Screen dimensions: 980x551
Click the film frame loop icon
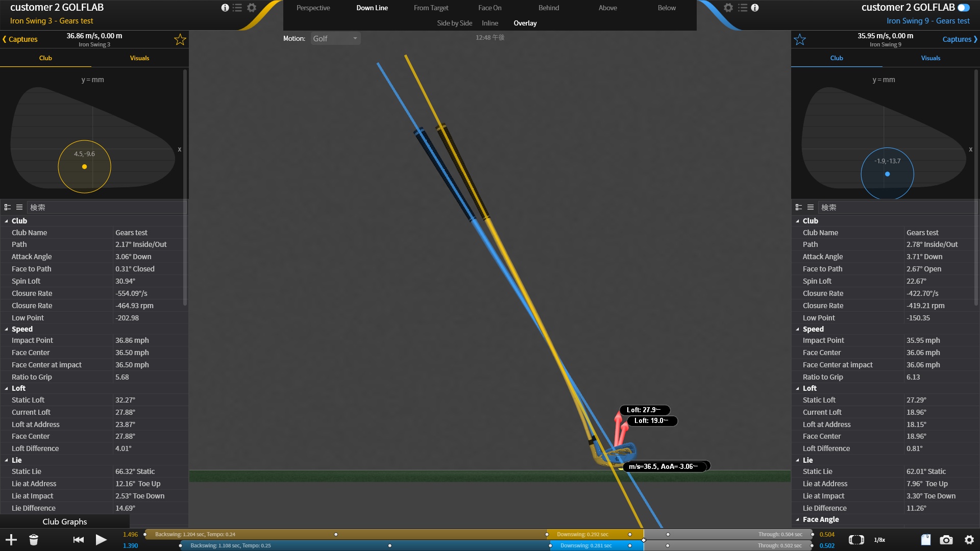click(856, 540)
